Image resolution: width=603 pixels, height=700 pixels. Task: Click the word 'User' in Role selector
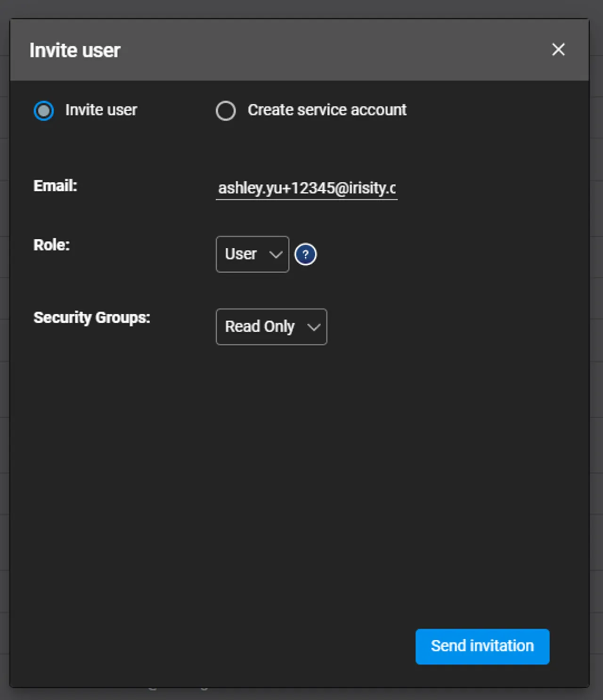pos(241,254)
